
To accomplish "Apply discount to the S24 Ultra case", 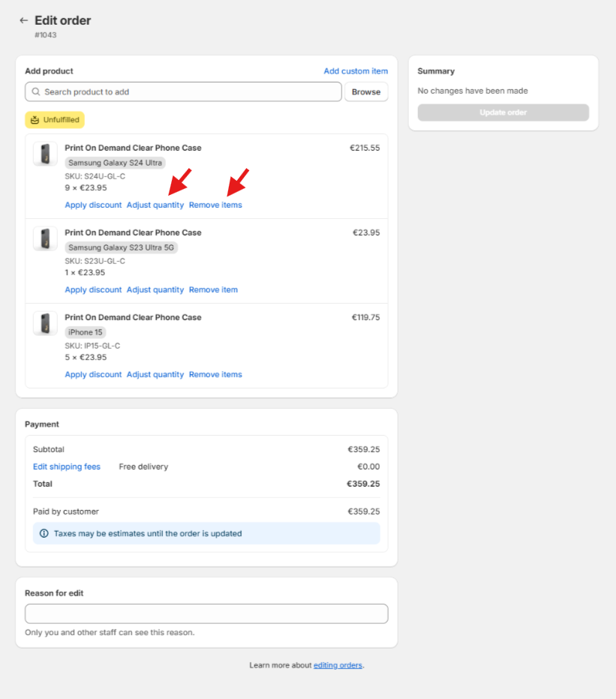I will coord(93,205).
